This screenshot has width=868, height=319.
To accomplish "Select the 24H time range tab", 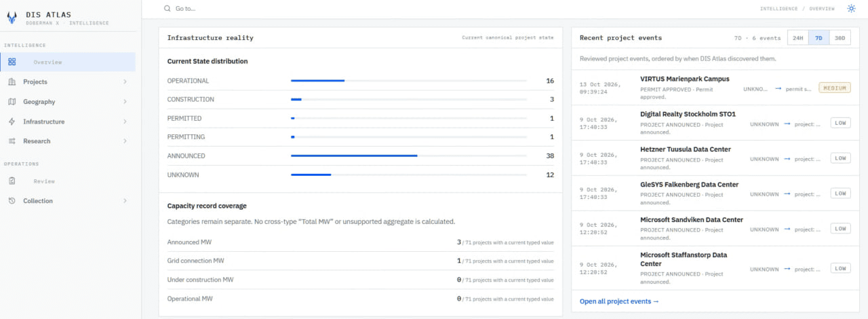I will tap(798, 38).
